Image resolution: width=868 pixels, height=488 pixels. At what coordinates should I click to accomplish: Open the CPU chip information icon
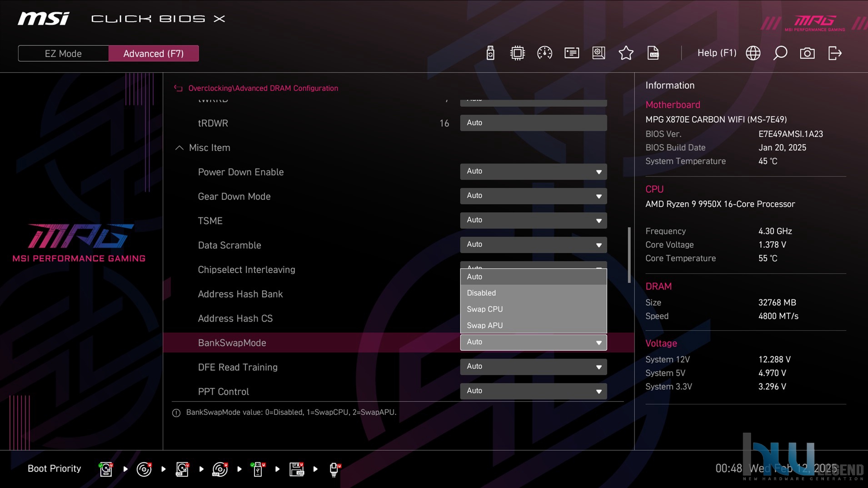(517, 53)
